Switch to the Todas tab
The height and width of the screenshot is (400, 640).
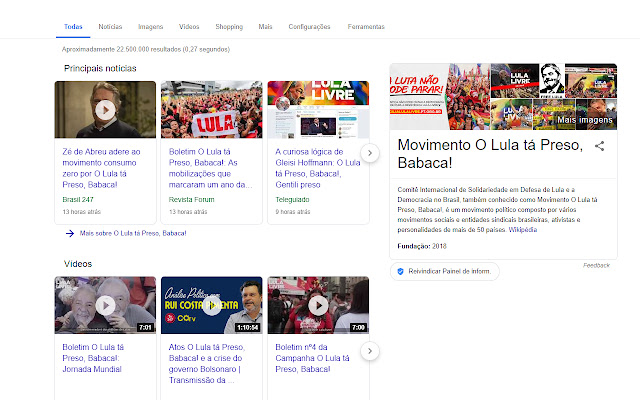73,27
